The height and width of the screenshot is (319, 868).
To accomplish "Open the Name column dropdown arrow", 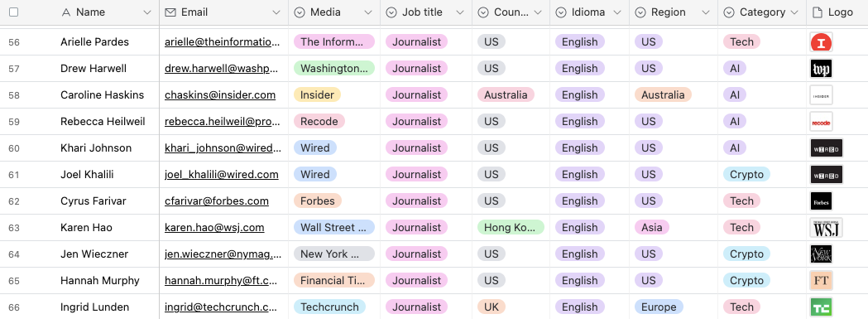I will pyautogui.click(x=147, y=12).
